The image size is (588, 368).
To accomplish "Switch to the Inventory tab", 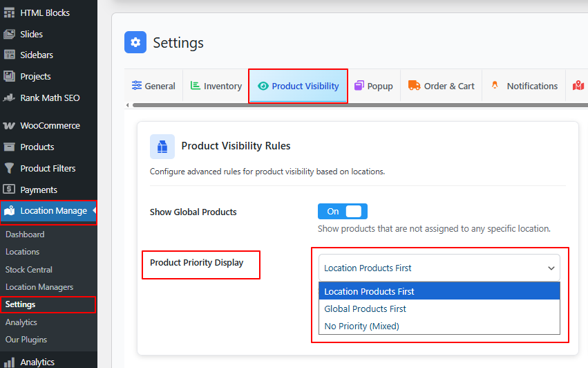I will coord(216,86).
